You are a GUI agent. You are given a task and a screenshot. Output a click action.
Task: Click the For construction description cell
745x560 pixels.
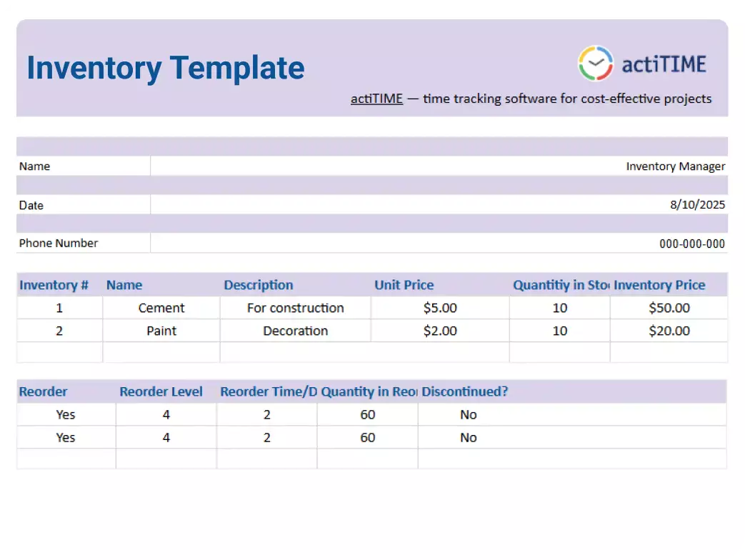point(295,308)
